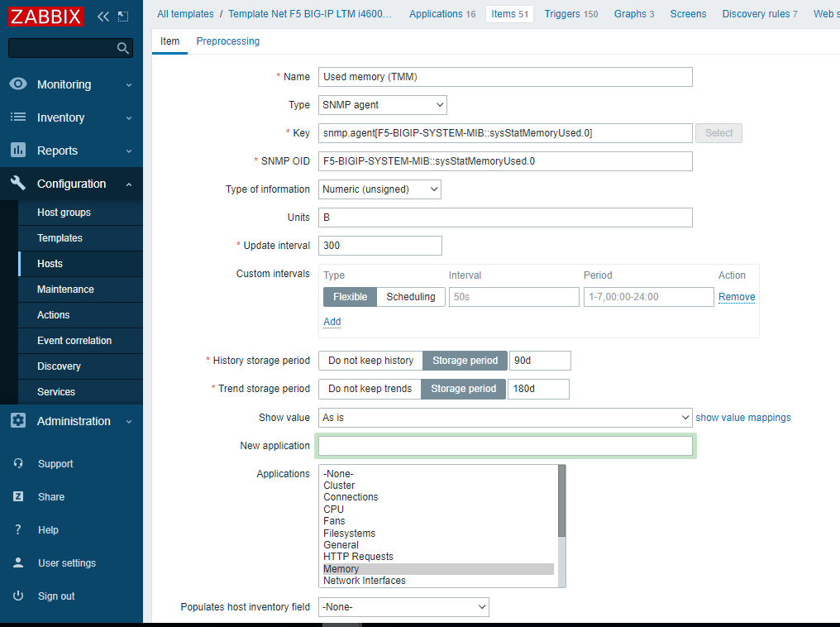
Task: Open Hosts in Configuration
Action: click(x=81, y=264)
